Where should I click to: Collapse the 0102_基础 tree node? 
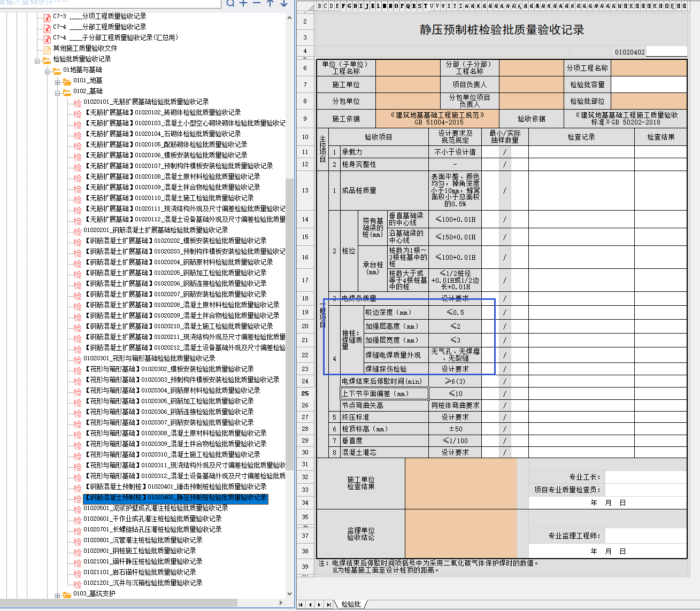58,92
